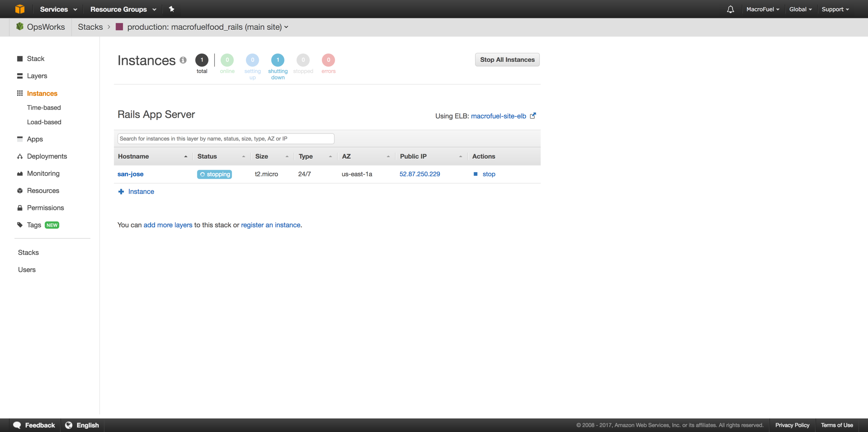Sort table by AZ column
Image resolution: width=868 pixels, height=432 pixels.
click(x=366, y=156)
